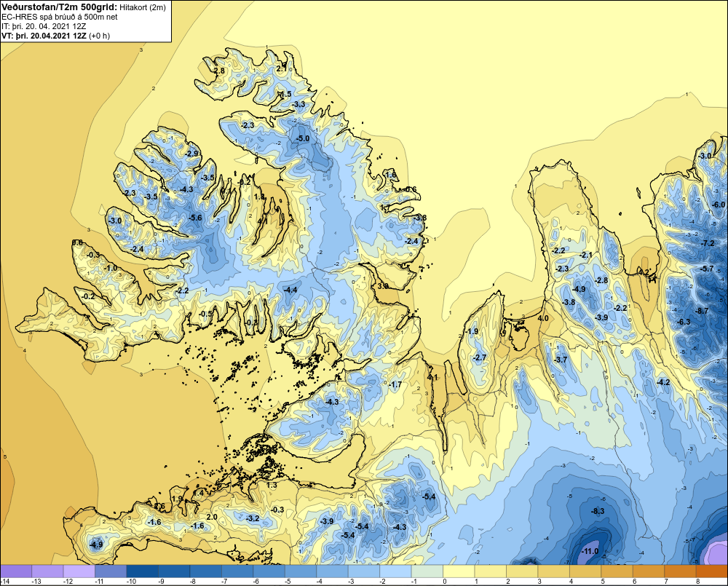This screenshot has width=728, height=586.
Task: Click the '-10' legend scale label
Action: (130, 582)
